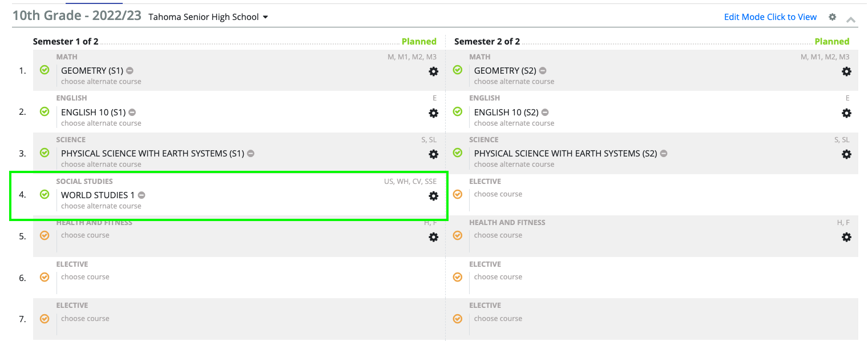Open gear for Semester 1 Health and Fitness
This screenshot has width=868, height=341.
(x=434, y=237)
